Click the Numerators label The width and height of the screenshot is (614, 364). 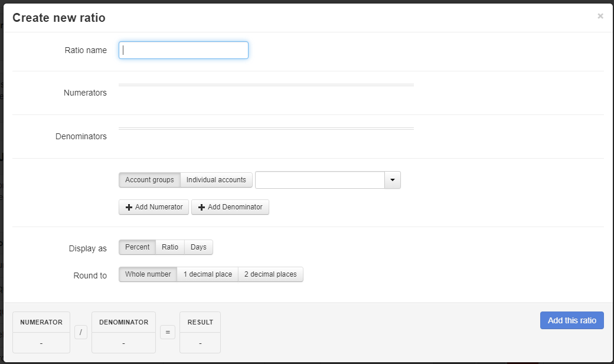(85, 93)
